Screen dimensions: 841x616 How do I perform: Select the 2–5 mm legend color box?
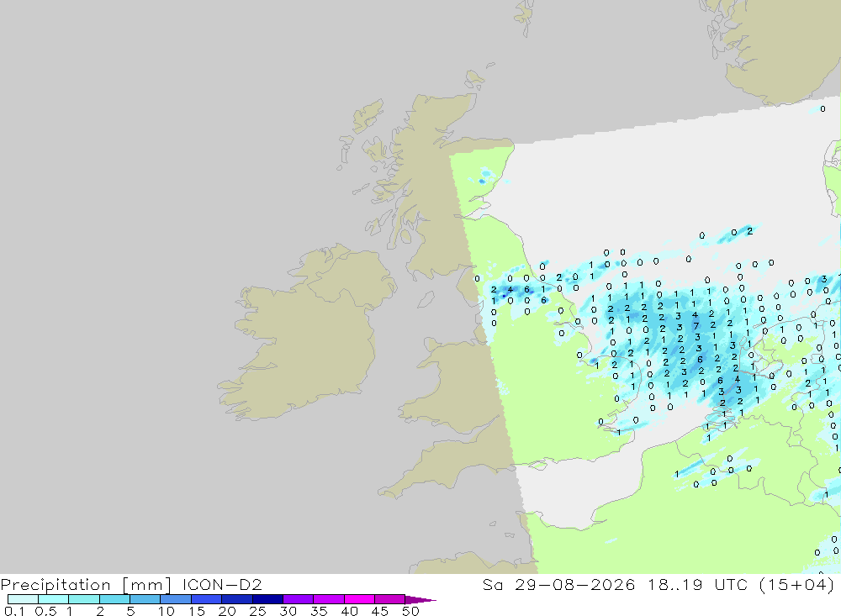(114, 599)
